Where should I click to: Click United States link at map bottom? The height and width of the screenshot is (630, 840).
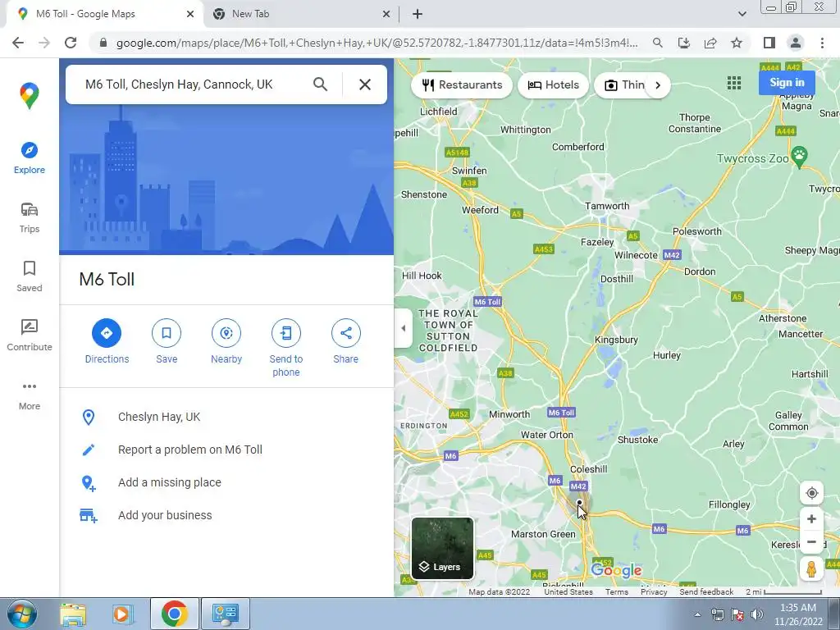568,592
